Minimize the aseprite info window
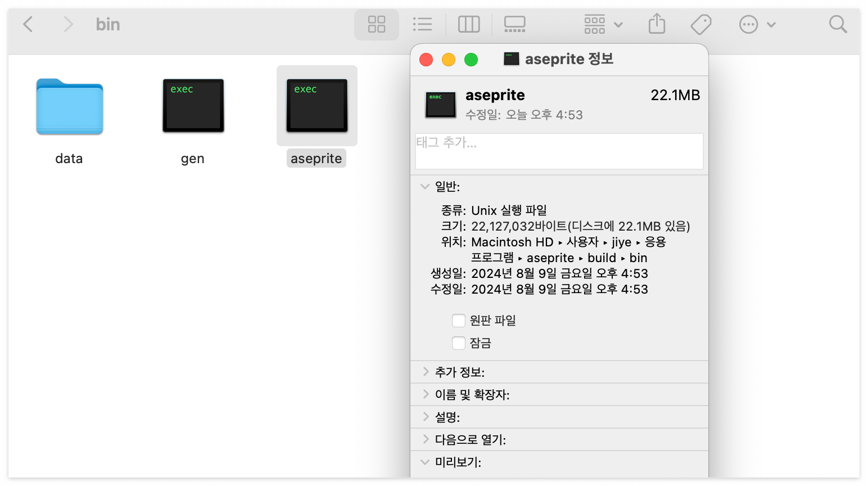The width and height of the screenshot is (868, 486). tap(449, 60)
